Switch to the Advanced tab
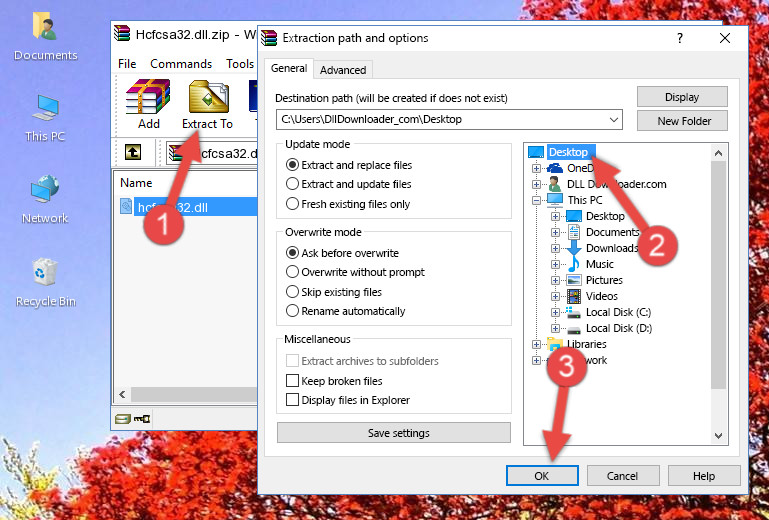The width and height of the screenshot is (769, 520). (x=343, y=70)
